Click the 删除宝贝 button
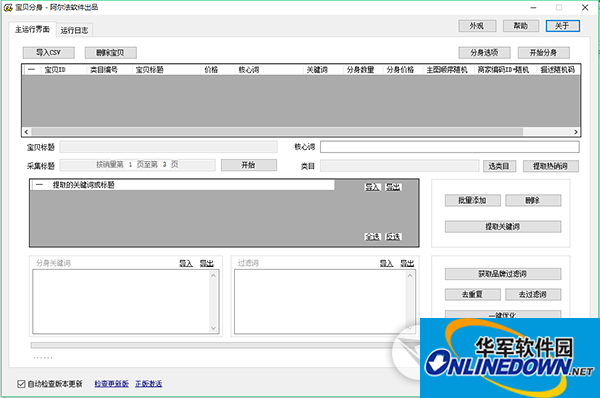Image resolution: width=600 pixels, height=398 pixels. pyautogui.click(x=111, y=52)
